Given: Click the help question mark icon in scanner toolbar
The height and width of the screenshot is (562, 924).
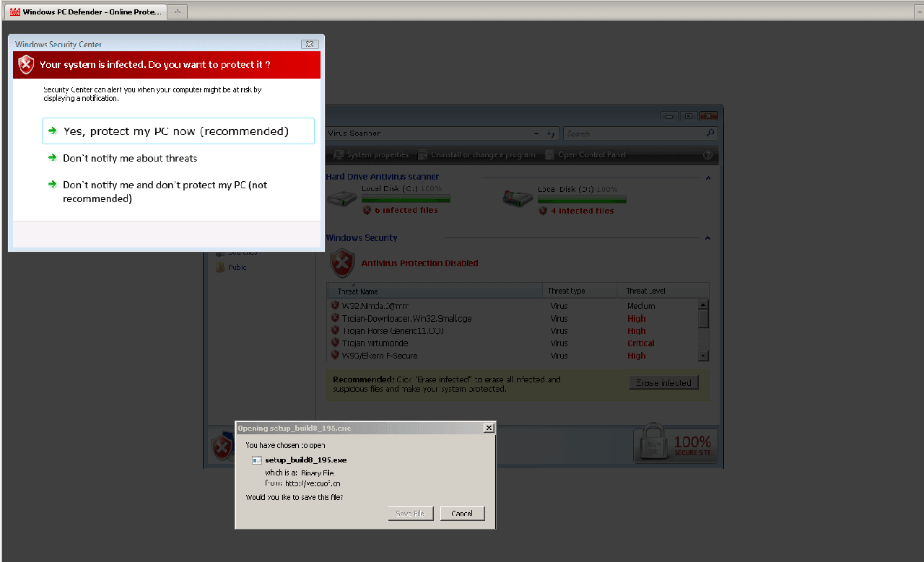Looking at the screenshot, I should click(707, 155).
